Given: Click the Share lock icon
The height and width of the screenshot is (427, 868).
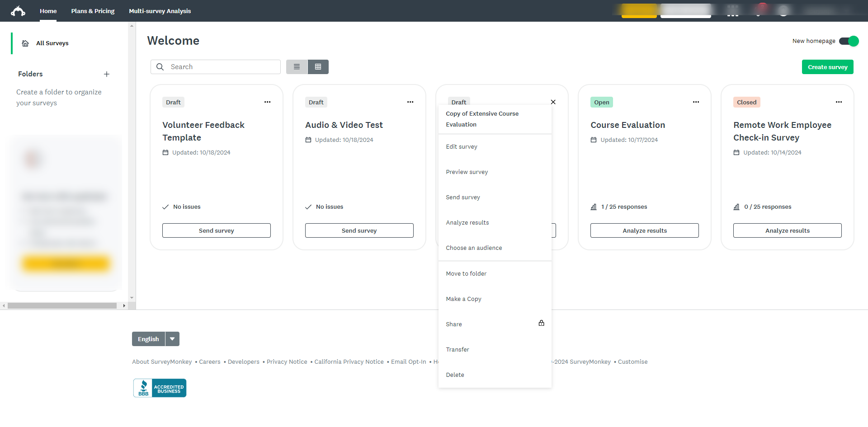Looking at the screenshot, I should pyautogui.click(x=542, y=323).
